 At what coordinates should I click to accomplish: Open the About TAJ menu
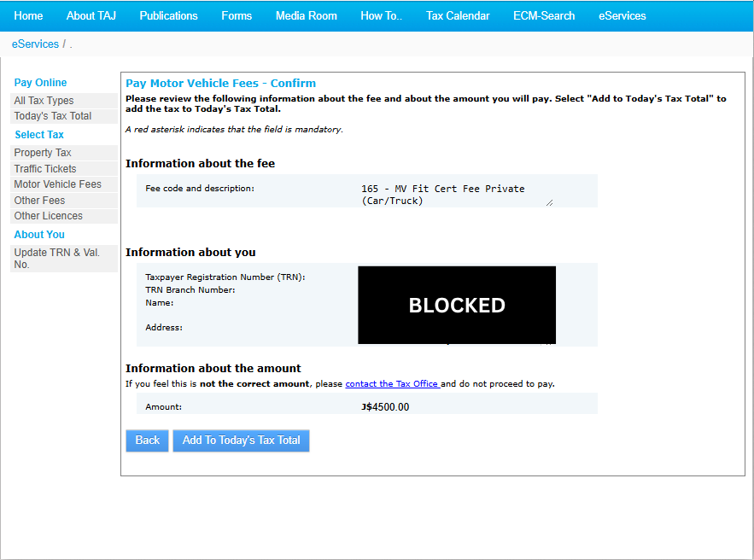click(91, 16)
